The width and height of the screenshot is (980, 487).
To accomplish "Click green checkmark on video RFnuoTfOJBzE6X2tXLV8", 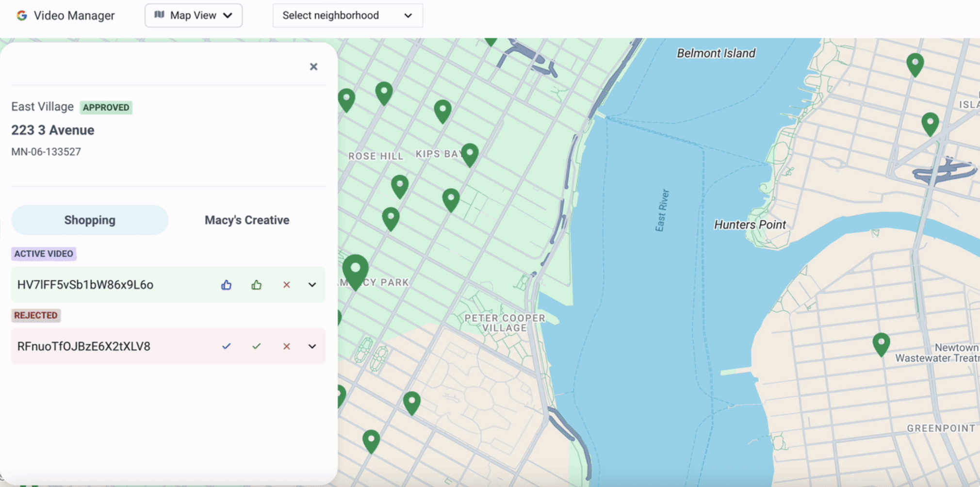I will (x=256, y=346).
